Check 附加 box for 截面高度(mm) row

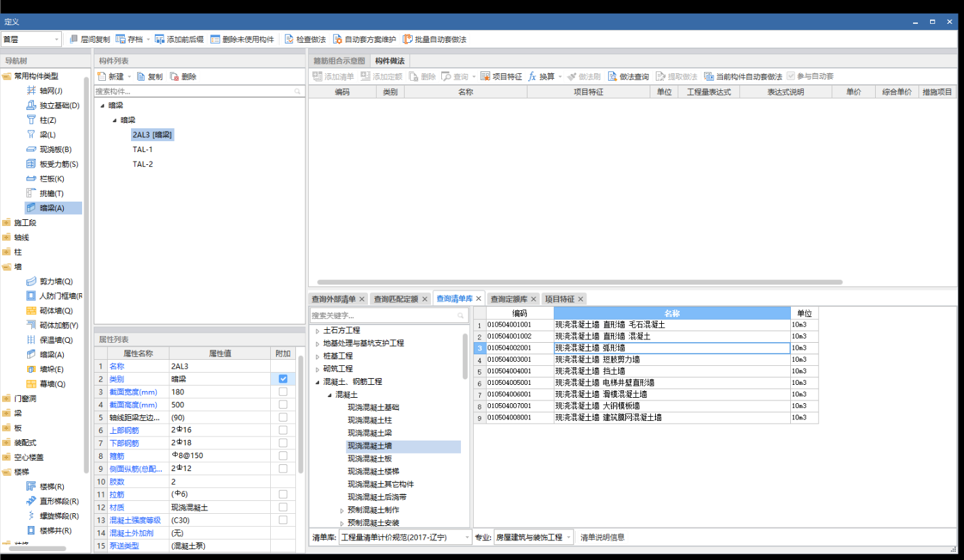click(x=283, y=405)
